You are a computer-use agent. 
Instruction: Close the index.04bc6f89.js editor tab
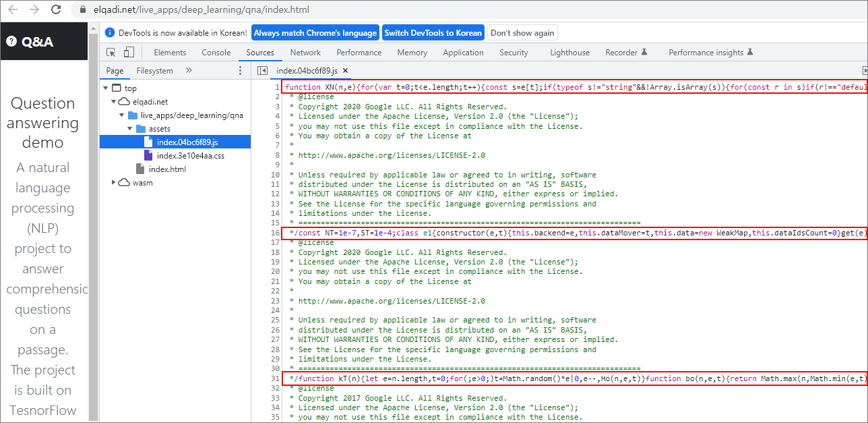[x=345, y=70]
